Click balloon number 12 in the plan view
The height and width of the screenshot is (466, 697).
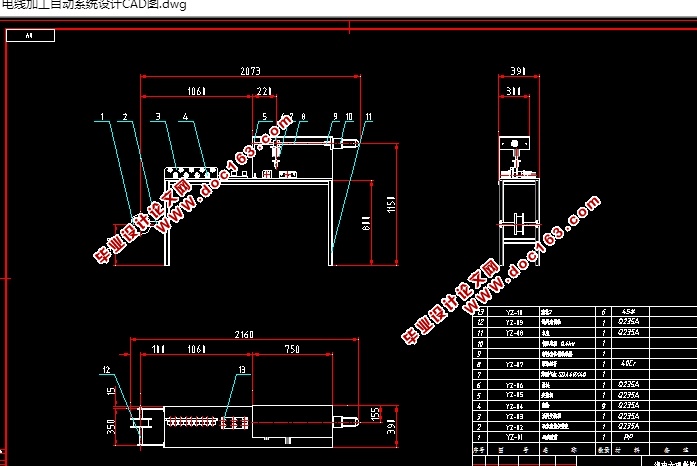point(106,370)
